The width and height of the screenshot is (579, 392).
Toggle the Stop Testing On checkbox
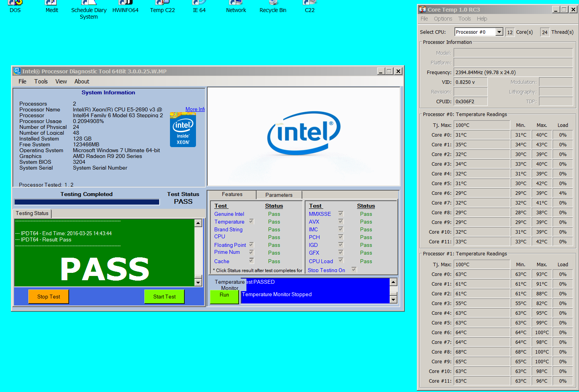(354, 269)
